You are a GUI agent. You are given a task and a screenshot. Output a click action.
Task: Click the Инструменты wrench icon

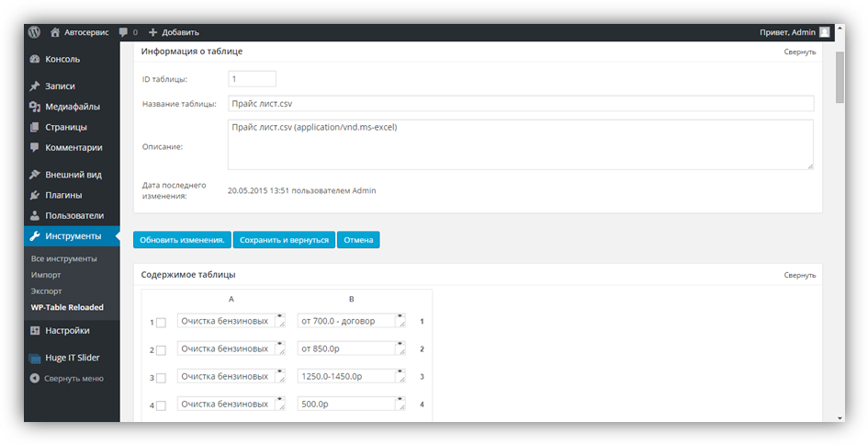35,236
